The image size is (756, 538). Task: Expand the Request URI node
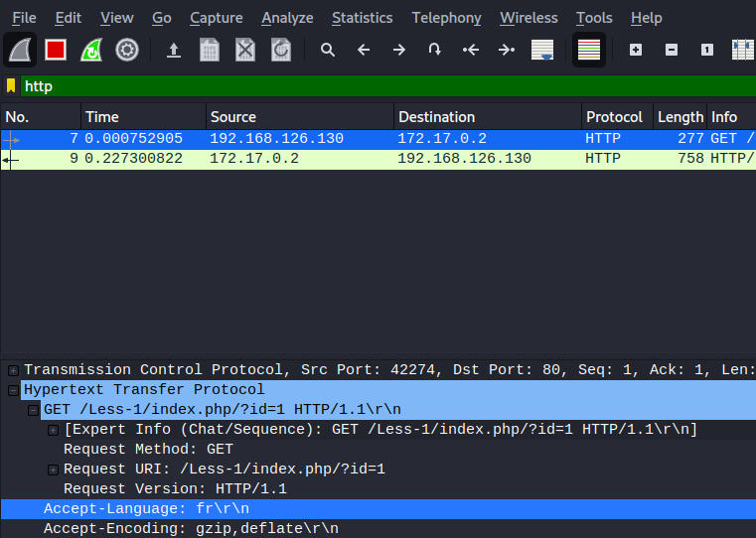click(53, 470)
